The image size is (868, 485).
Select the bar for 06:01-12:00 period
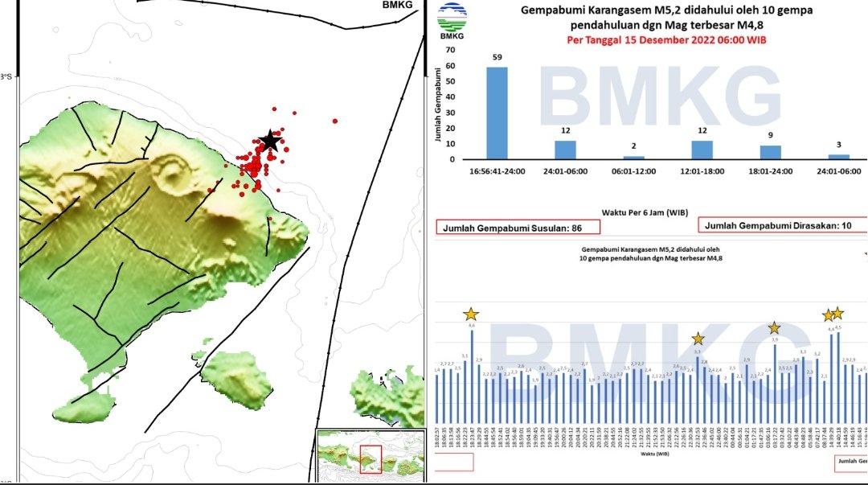coord(633,157)
